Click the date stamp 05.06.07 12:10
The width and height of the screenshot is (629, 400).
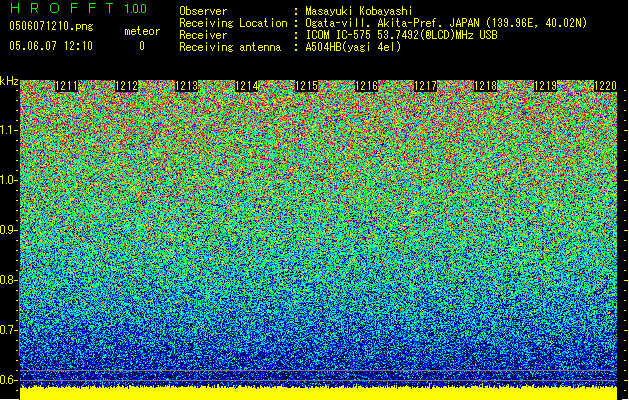[x=51, y=46]
